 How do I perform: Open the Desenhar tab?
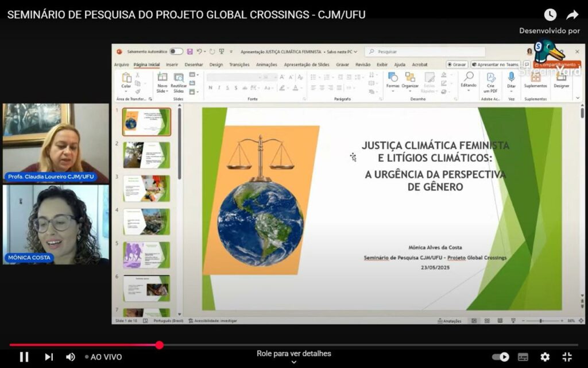click(x=194, y=64)
